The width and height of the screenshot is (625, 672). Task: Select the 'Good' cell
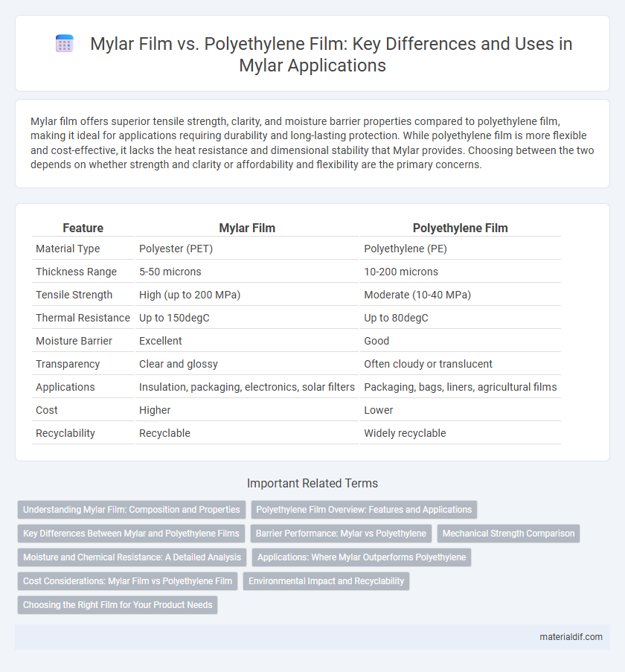tap(376, 341)
